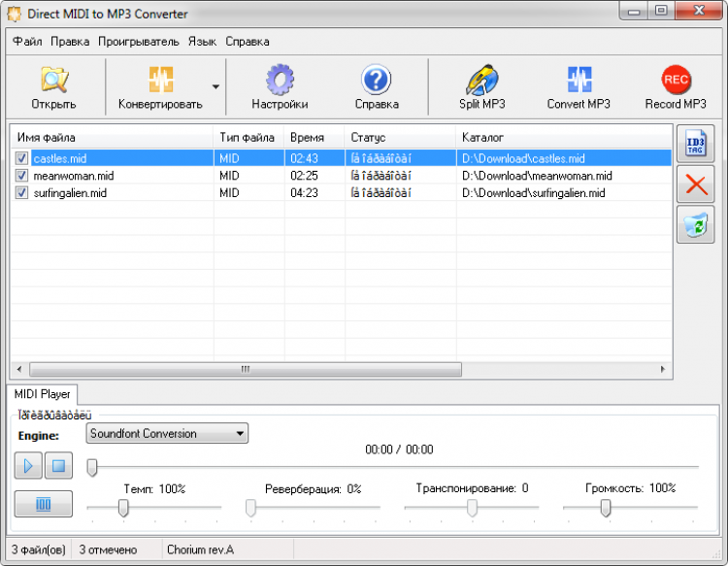Play the selected MIDI file
Screen dimensions: 728x566
(x=28, y=465)
